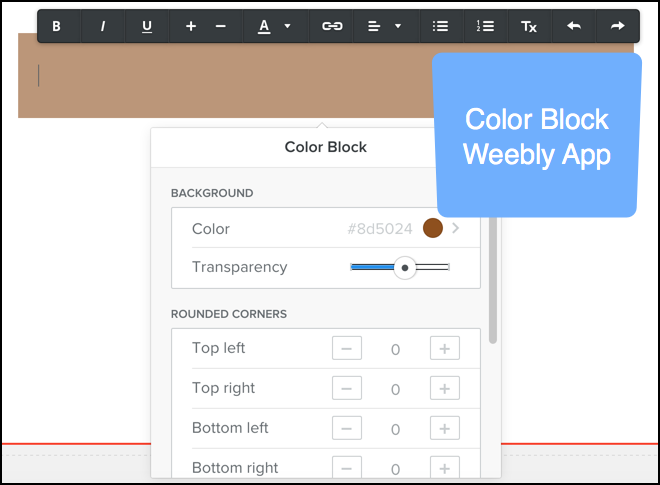Open the text color tool

pos(264,26)
